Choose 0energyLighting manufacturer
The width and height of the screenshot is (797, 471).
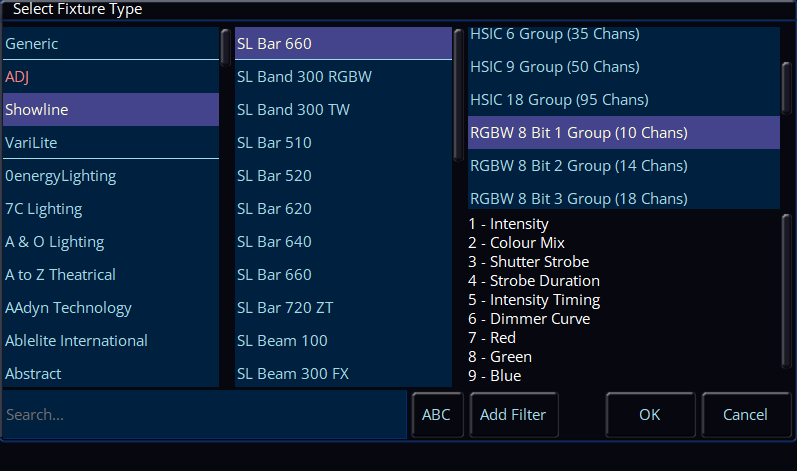click(x=111, y=176)
